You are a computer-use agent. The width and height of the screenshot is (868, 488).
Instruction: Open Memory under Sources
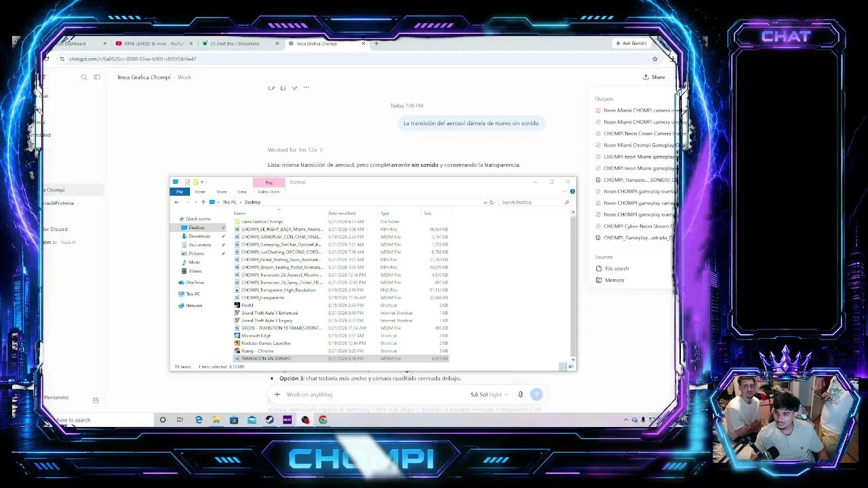click(x=610, y=280)
